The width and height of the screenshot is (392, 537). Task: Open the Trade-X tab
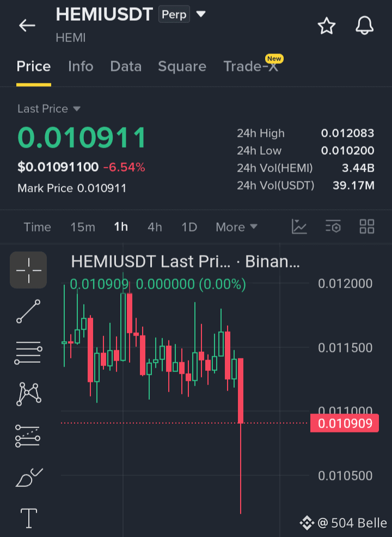coord(250,66)
